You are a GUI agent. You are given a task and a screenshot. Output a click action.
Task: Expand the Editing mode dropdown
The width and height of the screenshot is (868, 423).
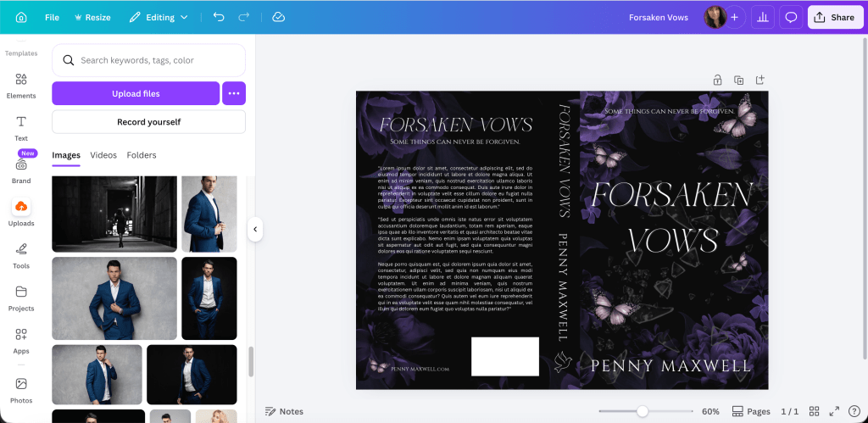tap(159, 17)
